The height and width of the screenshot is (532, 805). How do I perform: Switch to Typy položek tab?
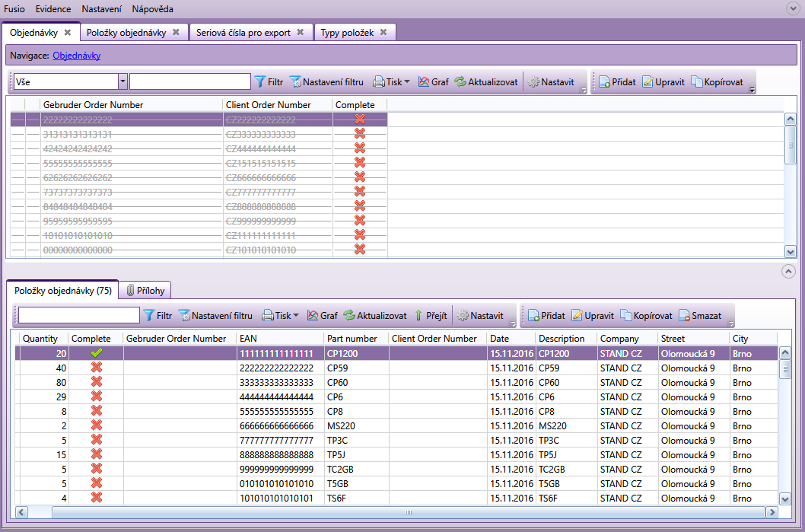347,33
